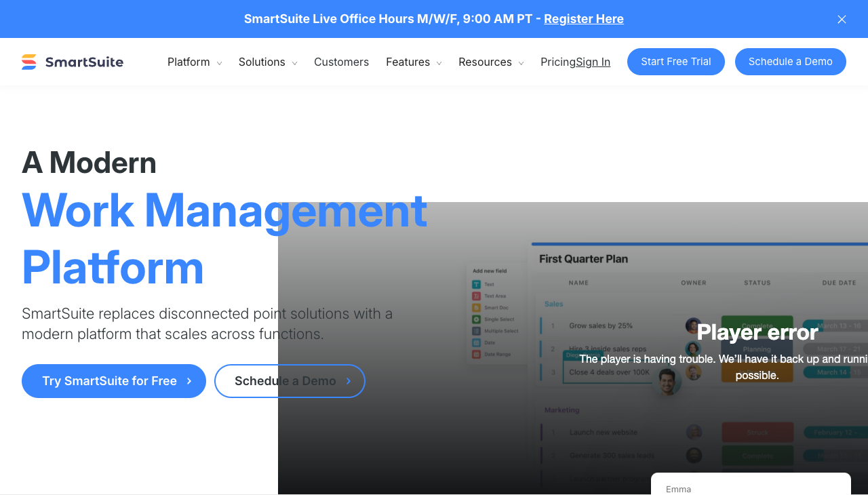Click the Start Free Trial button

(676, 62)
